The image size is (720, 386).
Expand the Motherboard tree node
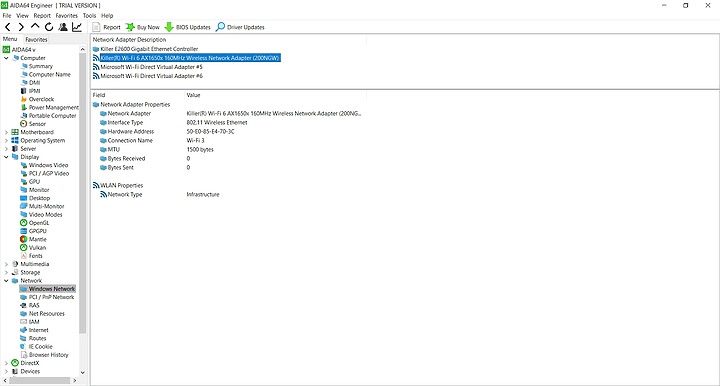[x=6, y=132]
